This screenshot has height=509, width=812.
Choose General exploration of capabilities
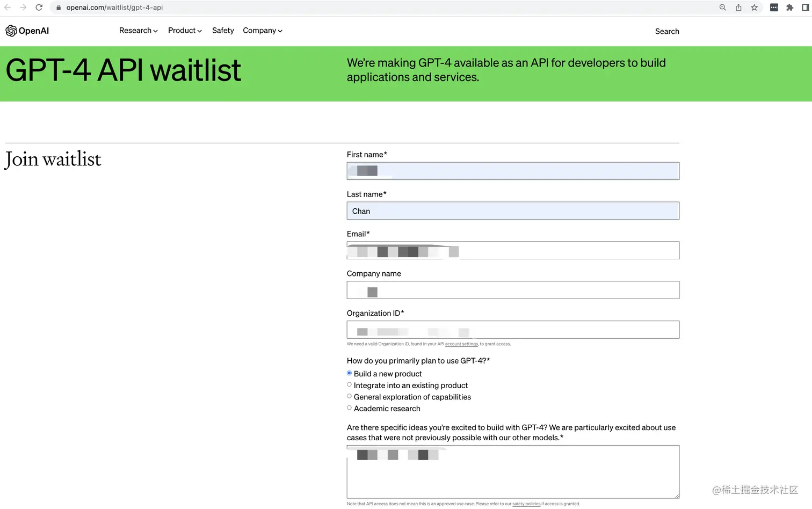pos(349,396)
